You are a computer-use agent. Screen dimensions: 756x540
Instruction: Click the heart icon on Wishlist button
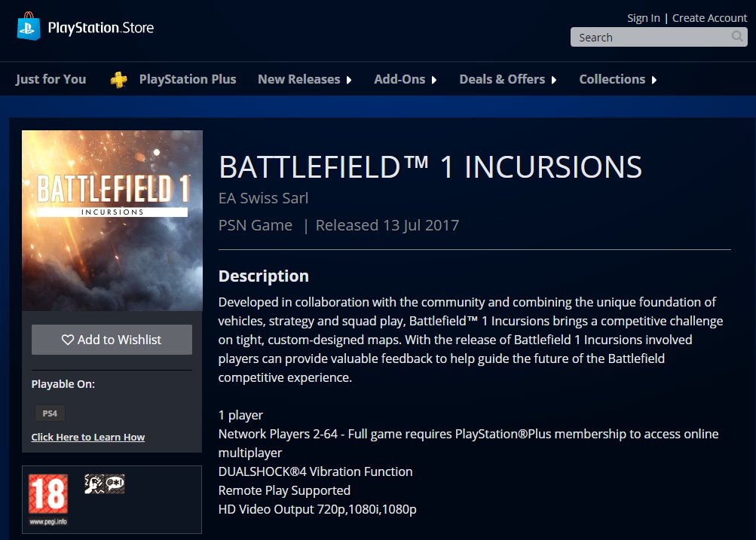click(68, 340)
